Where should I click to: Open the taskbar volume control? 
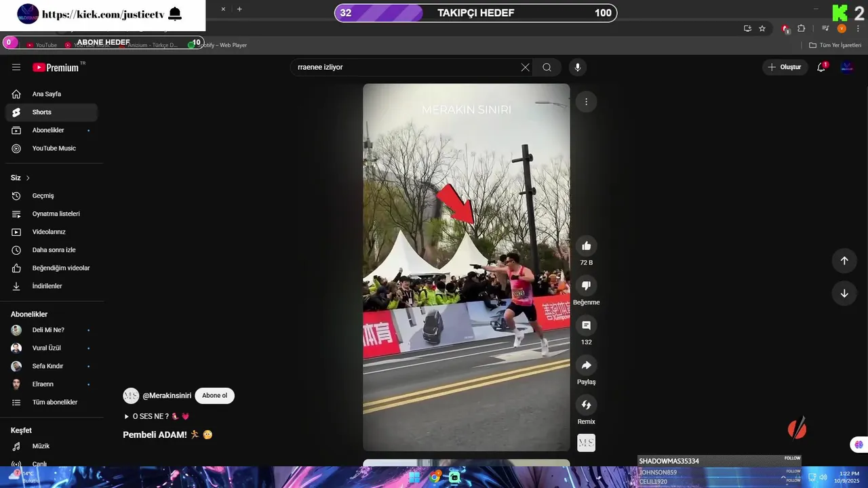(823, 477)
